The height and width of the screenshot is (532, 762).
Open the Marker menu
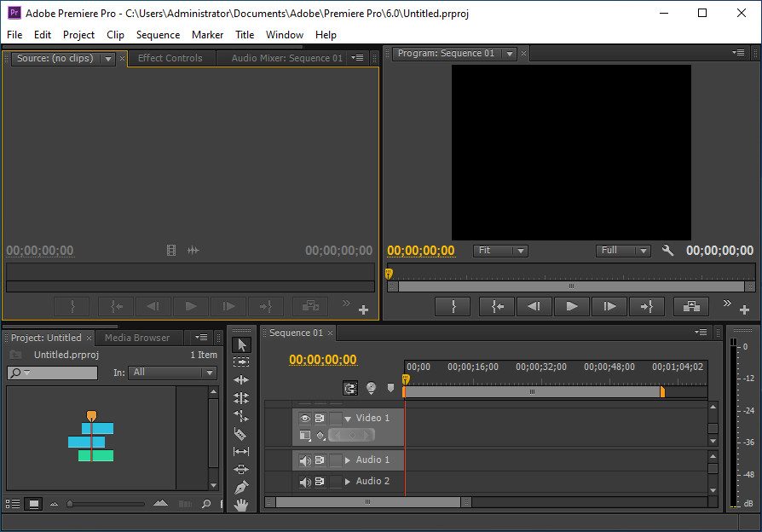click(x=207, y=35)
